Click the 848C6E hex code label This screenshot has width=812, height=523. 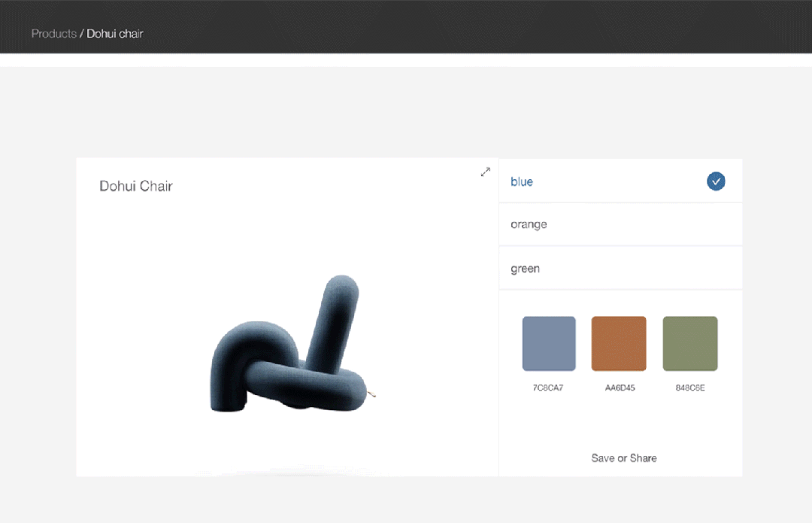(x=690, y=388)
